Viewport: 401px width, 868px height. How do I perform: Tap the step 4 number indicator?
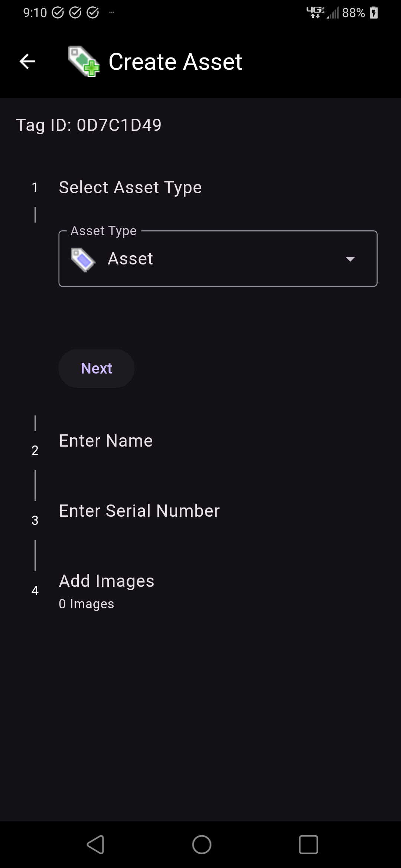coord(35,591)
